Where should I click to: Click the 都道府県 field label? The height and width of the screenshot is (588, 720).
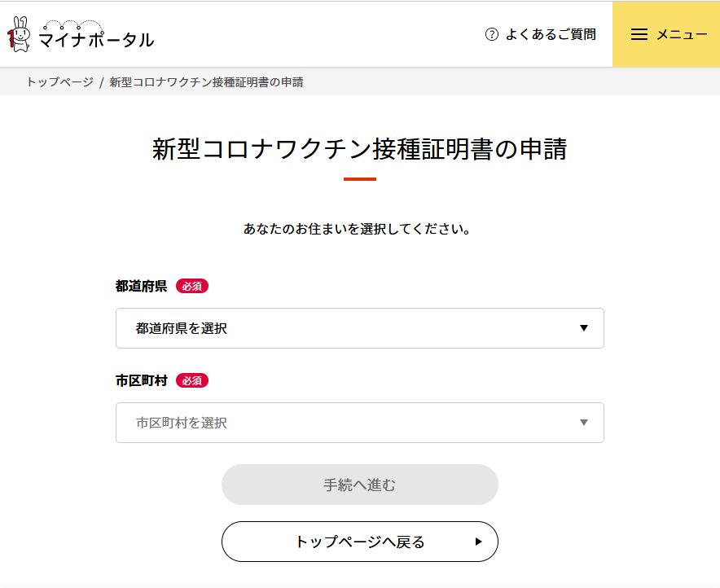tap(142, 286)
